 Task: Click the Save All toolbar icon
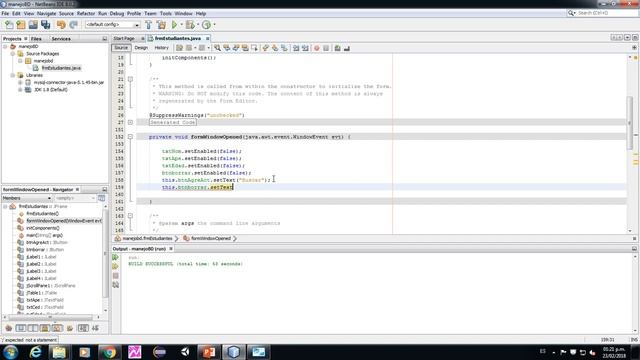click(45, 25)
